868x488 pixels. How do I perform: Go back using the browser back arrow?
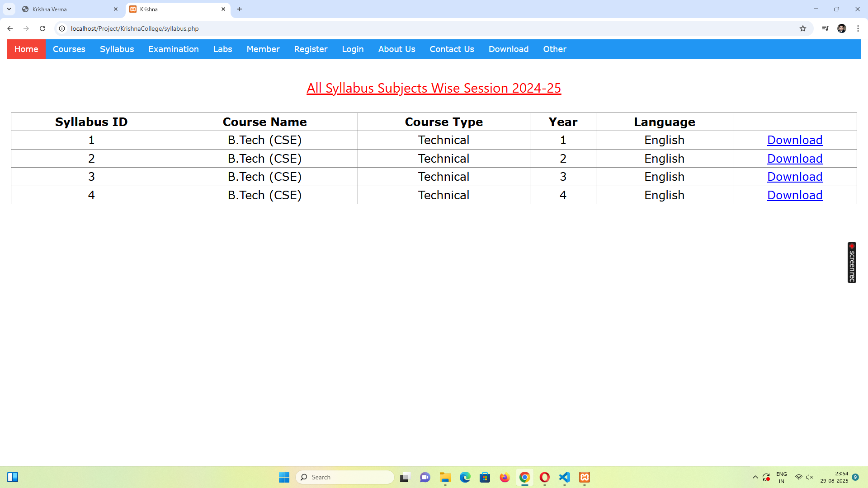(x=10, y=28)
